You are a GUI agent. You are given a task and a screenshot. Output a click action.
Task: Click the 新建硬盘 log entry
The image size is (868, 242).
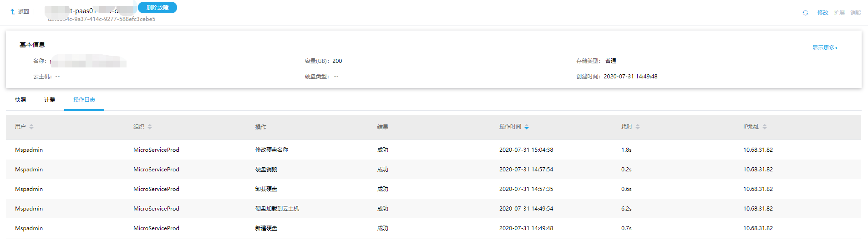point(266,228)
